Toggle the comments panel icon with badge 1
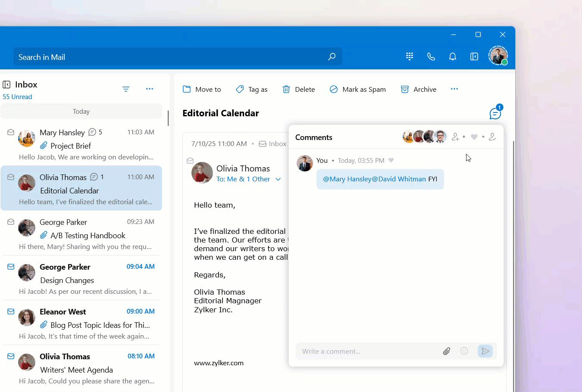 coord(496,113)
